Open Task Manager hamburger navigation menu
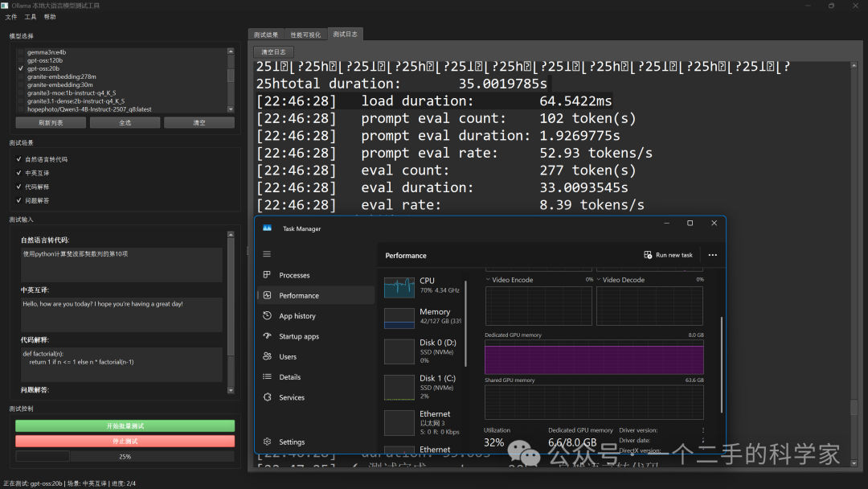 tap(267, 254)
